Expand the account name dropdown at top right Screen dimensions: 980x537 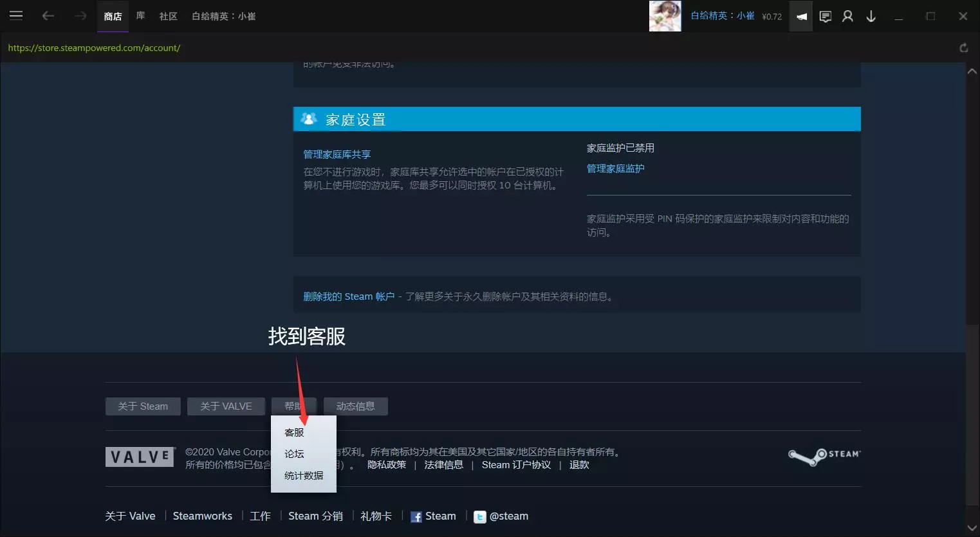pyautogui.click(x=723, y=15)
